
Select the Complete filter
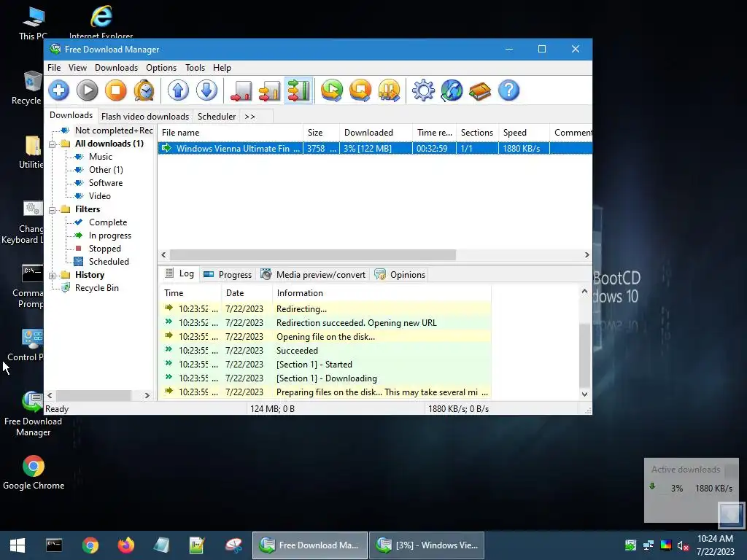click(x=108, y=222)
